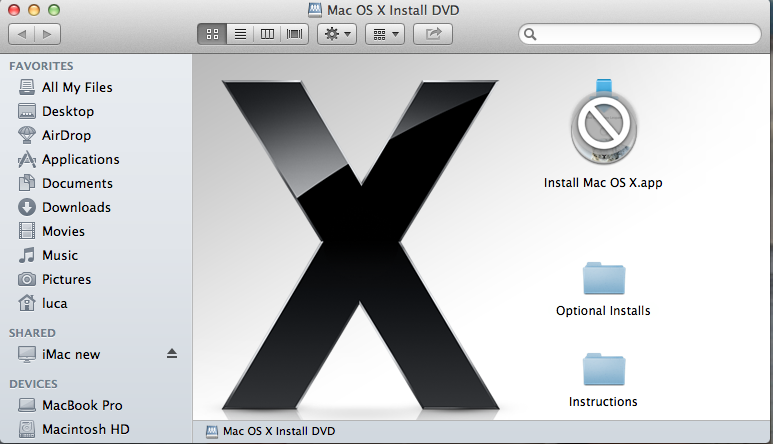Click the AirDrop parachute icon
773x444 pixels.
(x=27, y=135)
